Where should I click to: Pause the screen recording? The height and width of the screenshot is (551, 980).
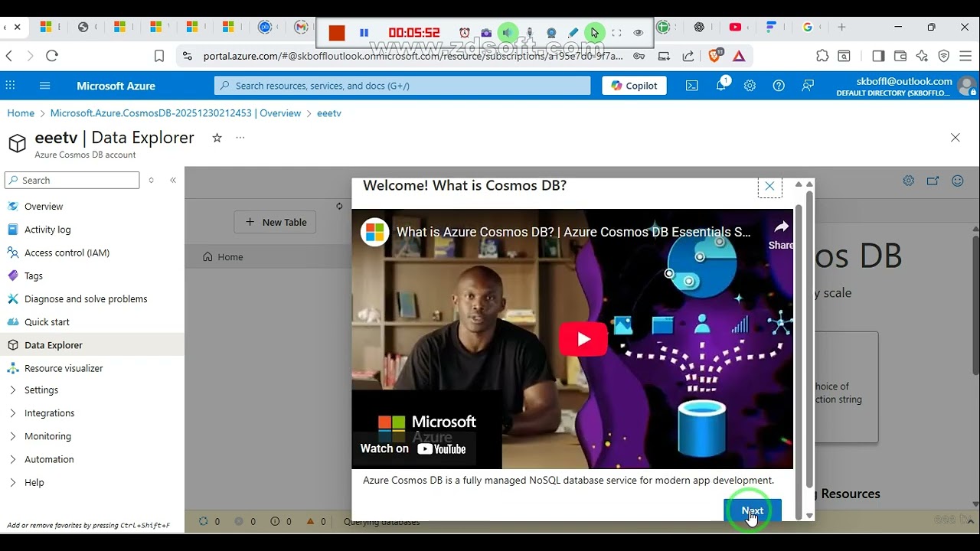tap(364, 33)
